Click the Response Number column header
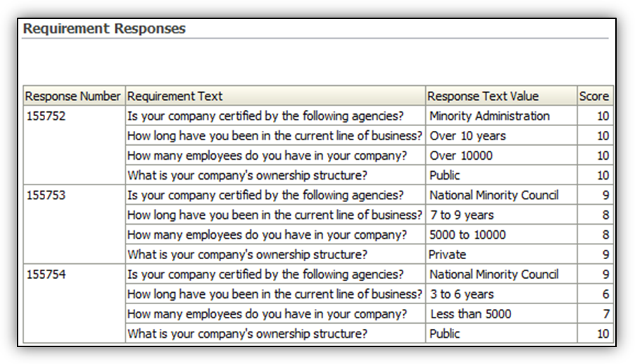The width and height of the screenshot is (635, 364). pos(73,96)
